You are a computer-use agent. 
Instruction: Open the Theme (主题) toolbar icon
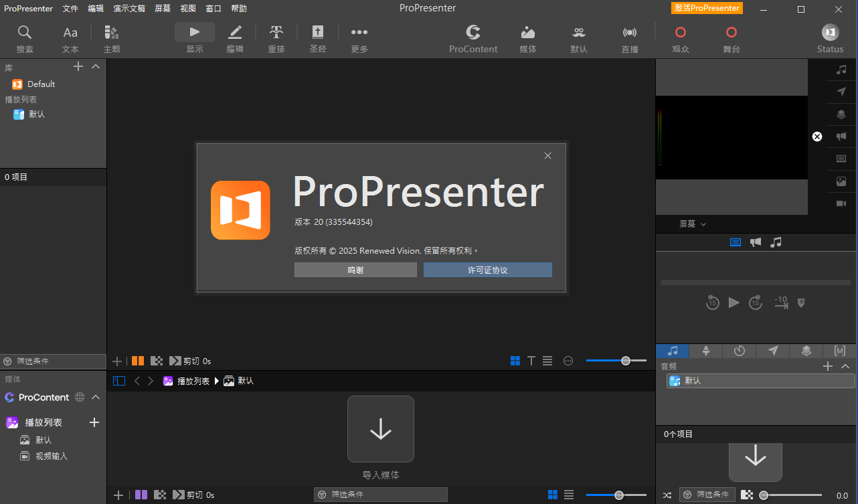(112, 33)
